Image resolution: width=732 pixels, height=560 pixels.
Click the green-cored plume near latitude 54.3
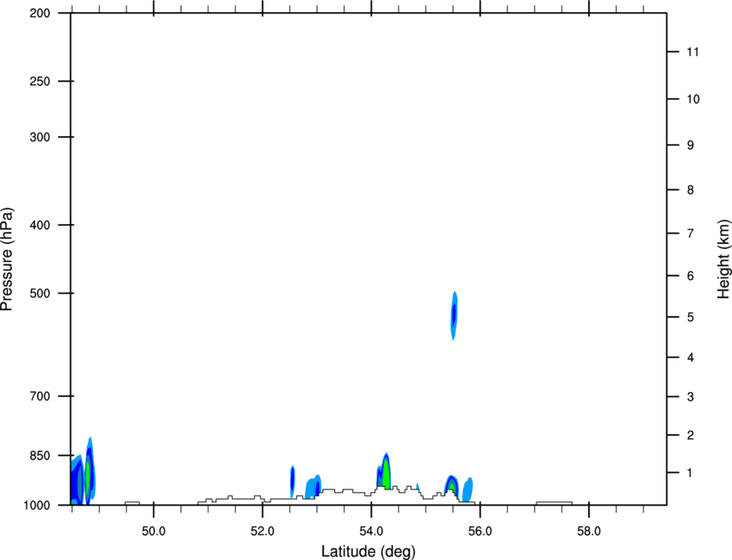(384, 472)
